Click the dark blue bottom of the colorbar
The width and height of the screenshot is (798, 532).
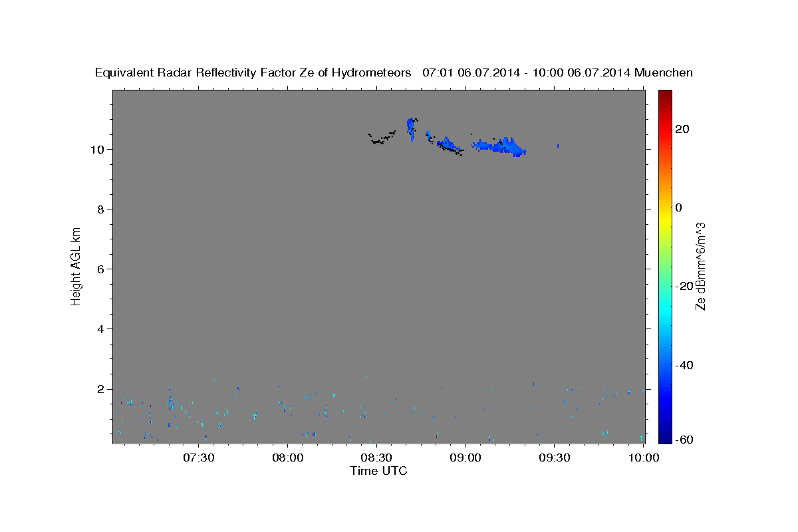pos(665,438)
